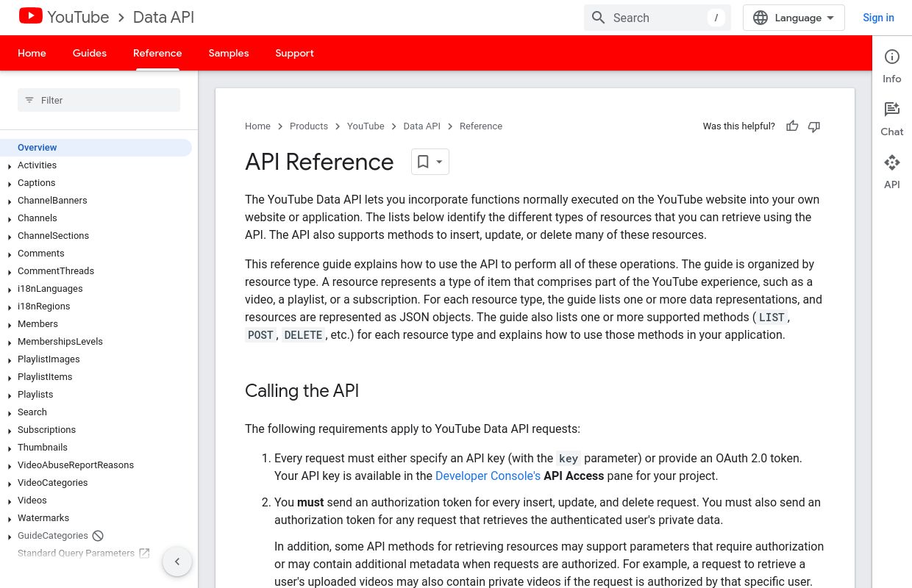912x588 pixels.
Task: Expand the Subscriptions section
Action: point(10,431)
